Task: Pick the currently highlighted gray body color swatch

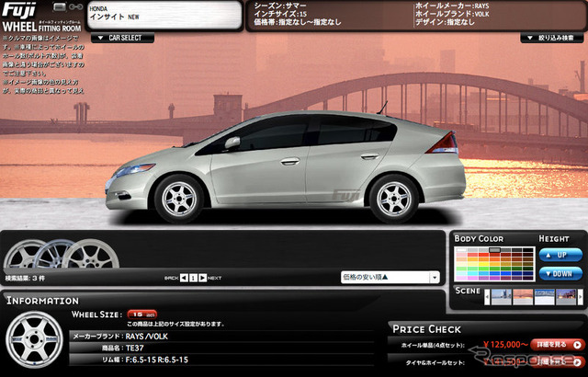Action: [x=494, y=250]
